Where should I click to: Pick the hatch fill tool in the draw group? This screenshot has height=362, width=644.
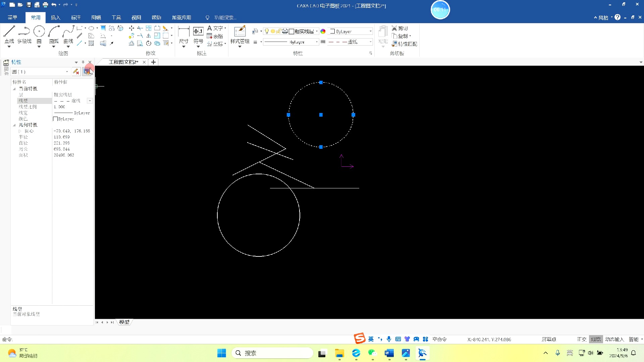(x=91, y=43)
